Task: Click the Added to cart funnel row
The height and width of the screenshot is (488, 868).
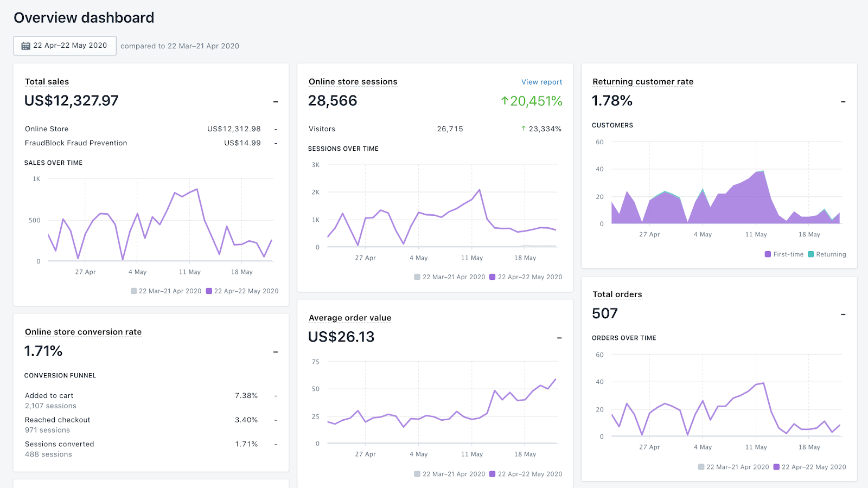Action: (x=151, y=401)
